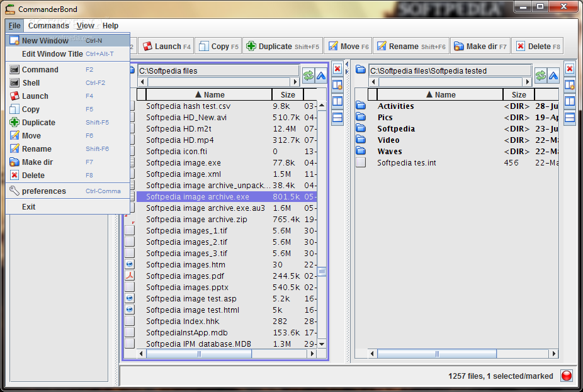This screenshot has width=583, height=392.
Task: Sort left panel by Name column
Action: click(x=209, y=95)
